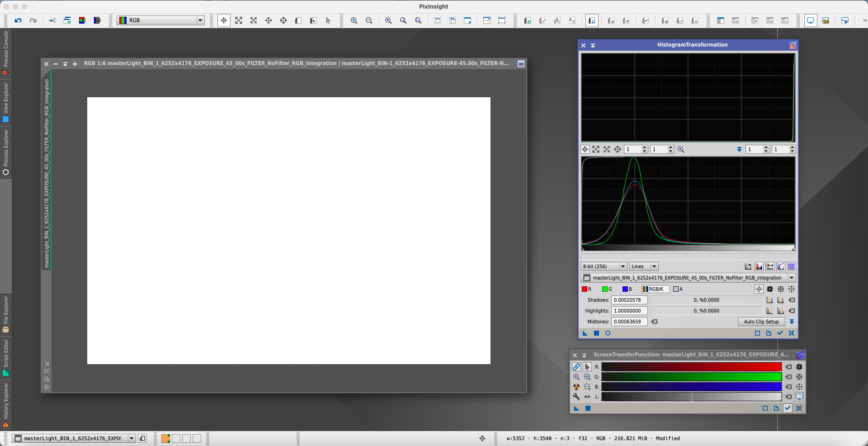Activate the Readout mode crosshair tool
The height and width of the screenshot is (446, 868).
[x=224, y=20]
